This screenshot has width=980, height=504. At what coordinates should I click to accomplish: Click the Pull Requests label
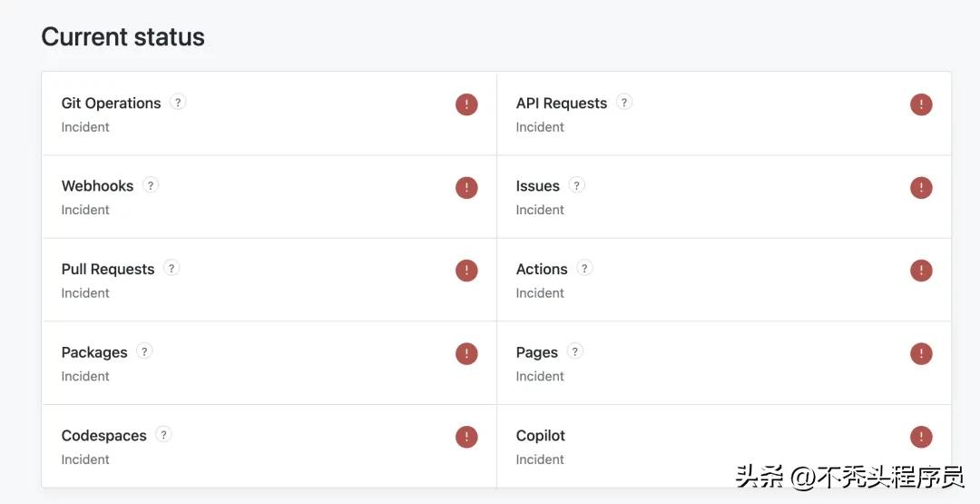click(107, 270)
